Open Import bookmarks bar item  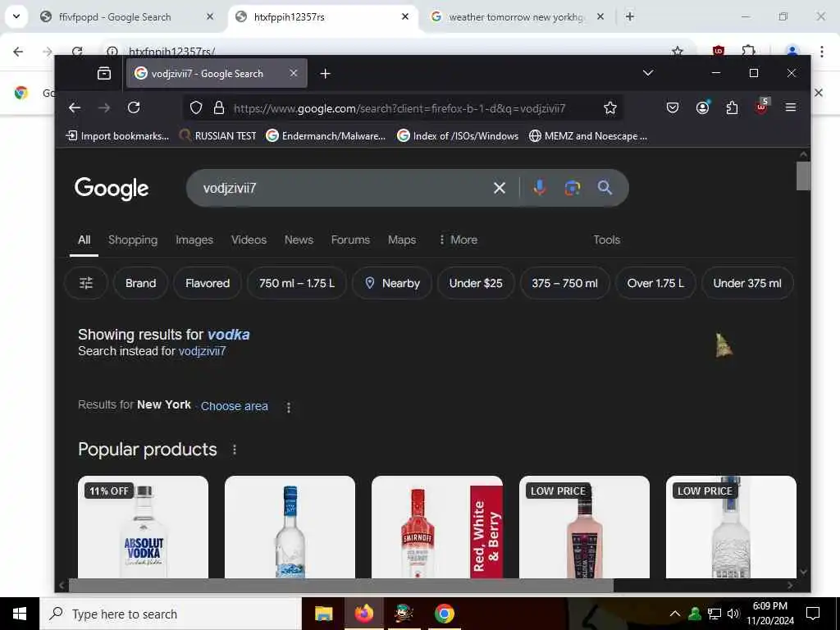tap(117, 135)
